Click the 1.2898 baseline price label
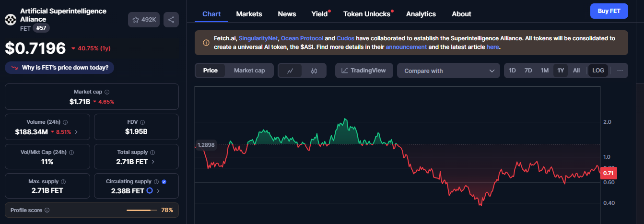The height and width of the screenshot is (224, 644). 206,144
